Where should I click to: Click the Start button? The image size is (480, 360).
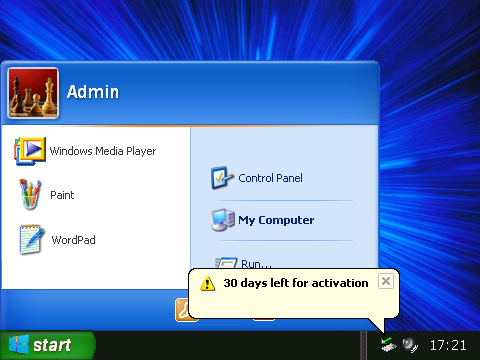(x=48, y=345)
